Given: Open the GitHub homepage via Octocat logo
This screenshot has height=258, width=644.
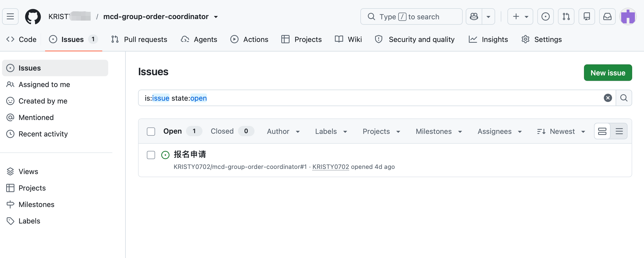Looking at the screenshot, I should (33, 17).
